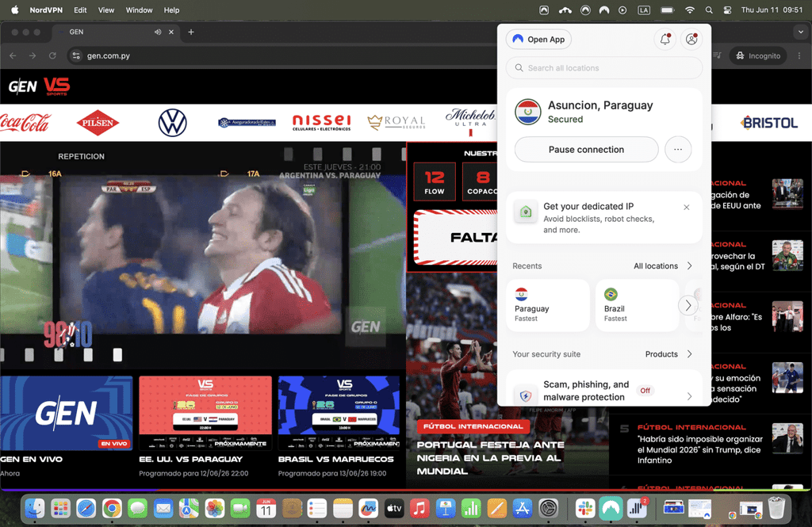The height and width of the screenshot is (527, 812).
Task: Click the Asuncion, Paraguay flag icon
Action: (x=527, y=112)
